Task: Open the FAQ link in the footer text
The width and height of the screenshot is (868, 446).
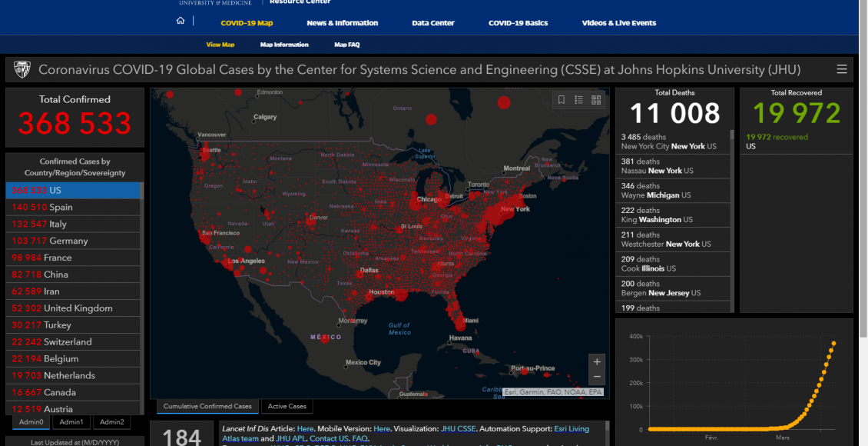Action: pyautogui.click(x=359, y=439)
